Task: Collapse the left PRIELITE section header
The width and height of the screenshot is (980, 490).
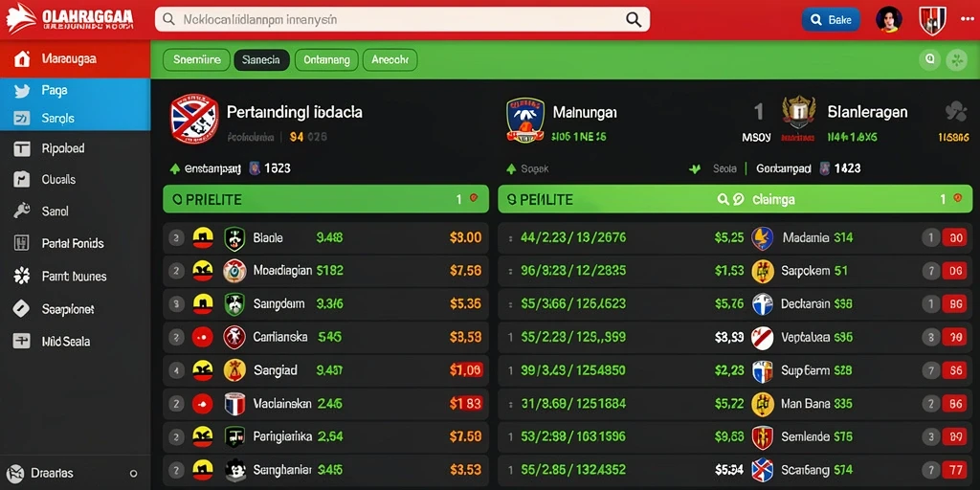Action: [x=325, y=199]
